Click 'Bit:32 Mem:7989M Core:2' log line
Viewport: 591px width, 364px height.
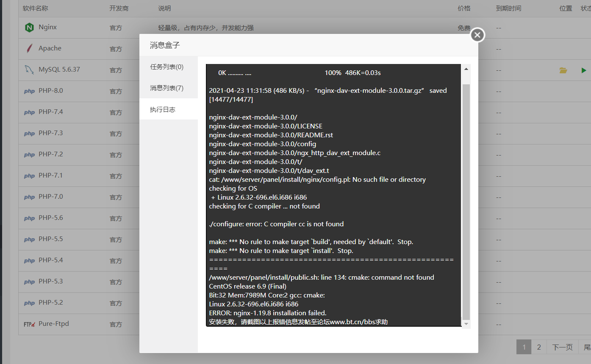pyautogui.click(x=267, y=295)
